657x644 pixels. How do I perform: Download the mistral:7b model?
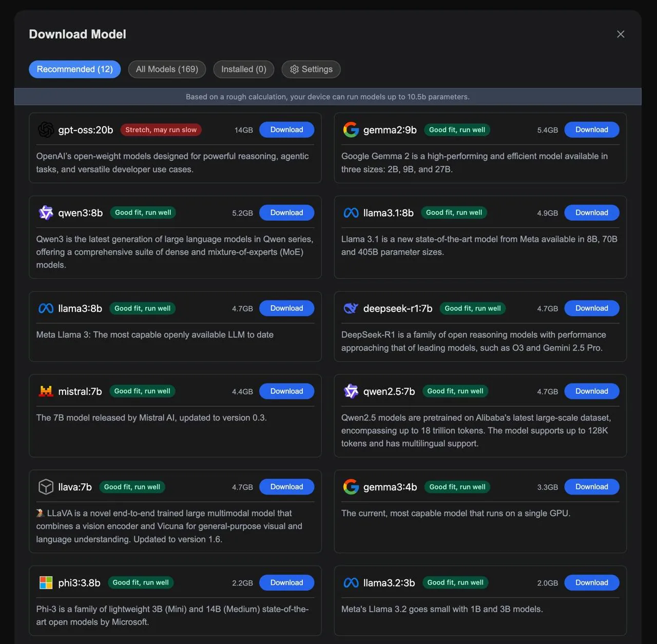287,391
